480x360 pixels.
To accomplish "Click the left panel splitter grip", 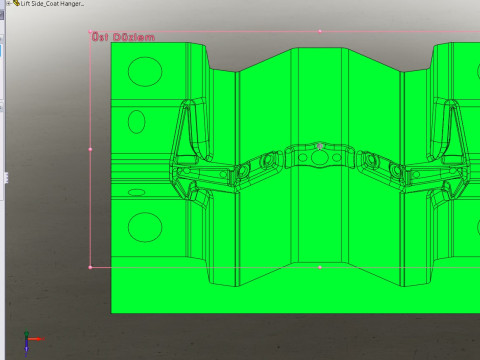I will coord(6,178).
